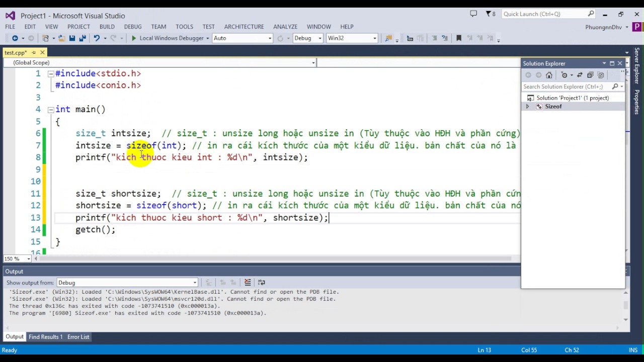Click the Search Solution Explorer input field
644x362 pixels.
(x=567, y=86)
